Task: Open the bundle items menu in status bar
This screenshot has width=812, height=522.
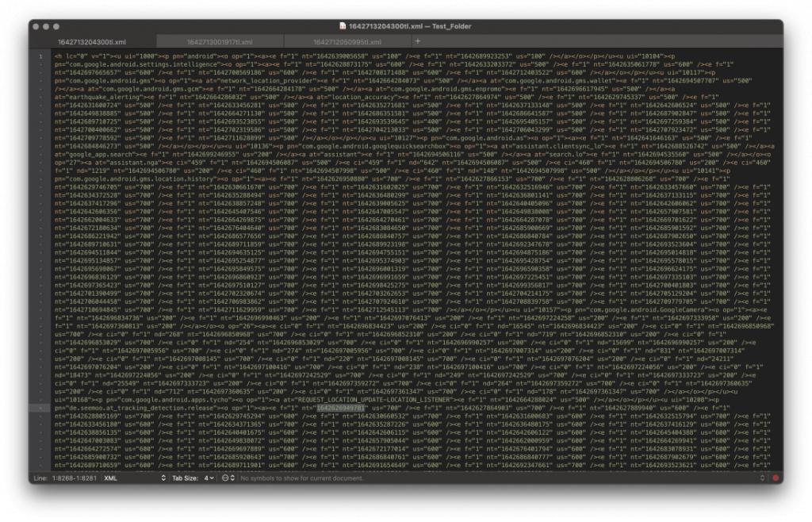Action: click(x=228, y=478)
